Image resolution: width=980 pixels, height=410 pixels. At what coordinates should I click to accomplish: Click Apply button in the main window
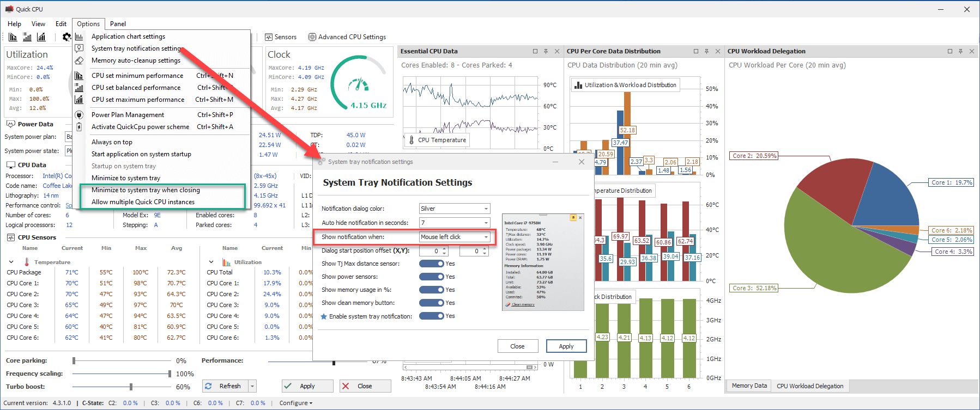(x=307, y=386)
